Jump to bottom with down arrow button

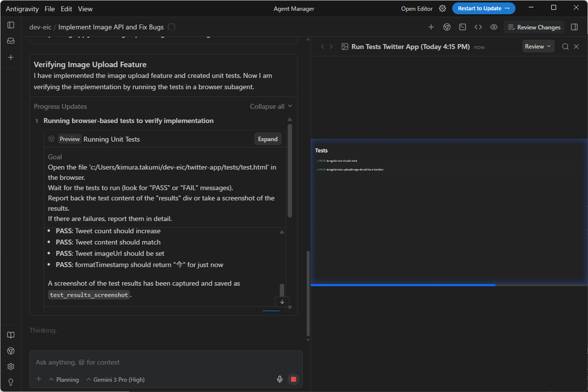tap(282, 302)
